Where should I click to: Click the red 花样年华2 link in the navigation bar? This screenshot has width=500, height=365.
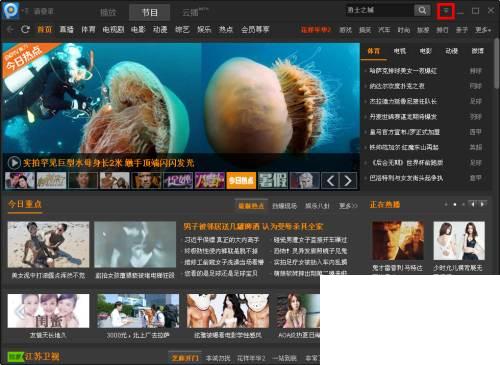(x=316, y=30)
